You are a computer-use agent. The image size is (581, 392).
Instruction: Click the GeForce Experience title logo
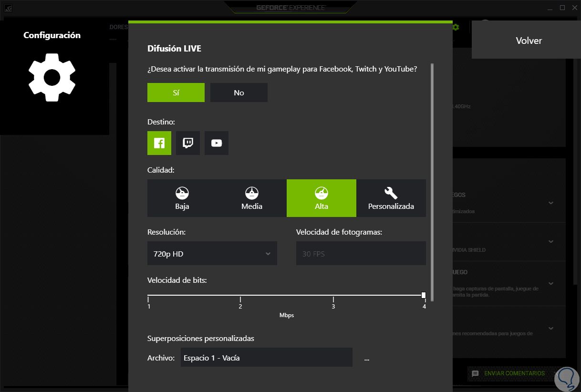point(291,8)
